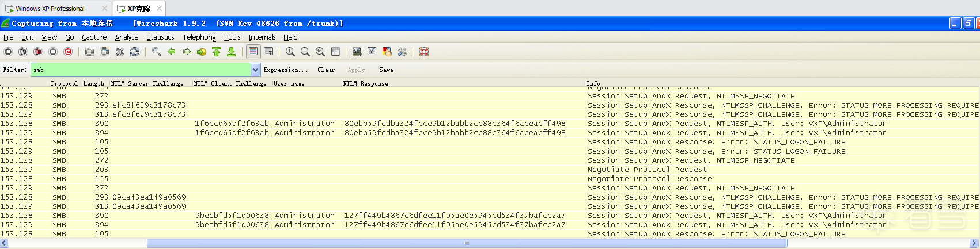This screenshot has width=980, height=249.
Task: Edit capture filters icon
Action: click(357, 52)
